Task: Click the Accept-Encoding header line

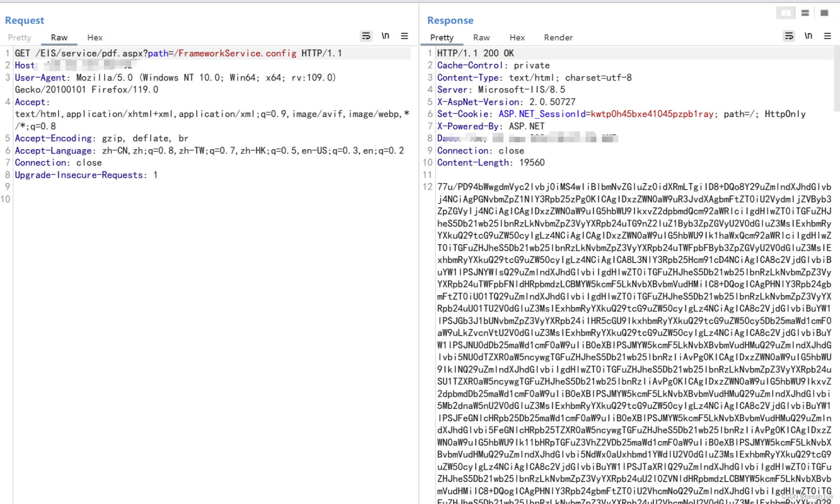Action: (x=102, y=138)
